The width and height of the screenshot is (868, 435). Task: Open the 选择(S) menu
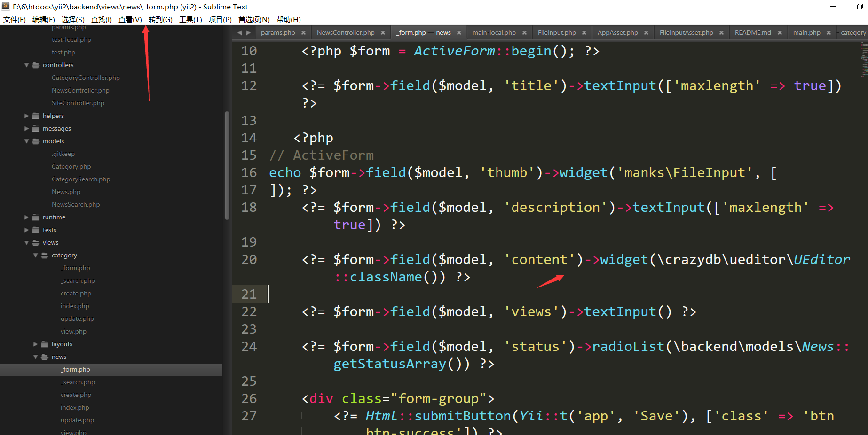pyautogui.click(x=73, y=19)
